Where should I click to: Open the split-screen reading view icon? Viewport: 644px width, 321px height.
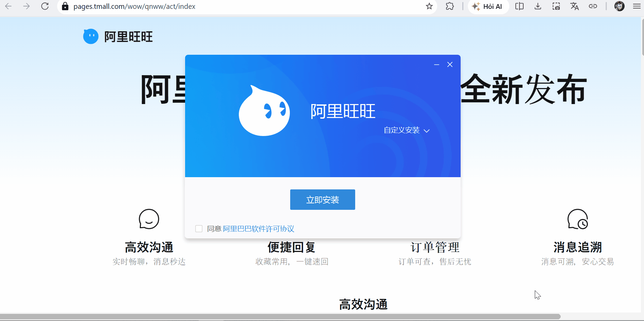[519, 6]
